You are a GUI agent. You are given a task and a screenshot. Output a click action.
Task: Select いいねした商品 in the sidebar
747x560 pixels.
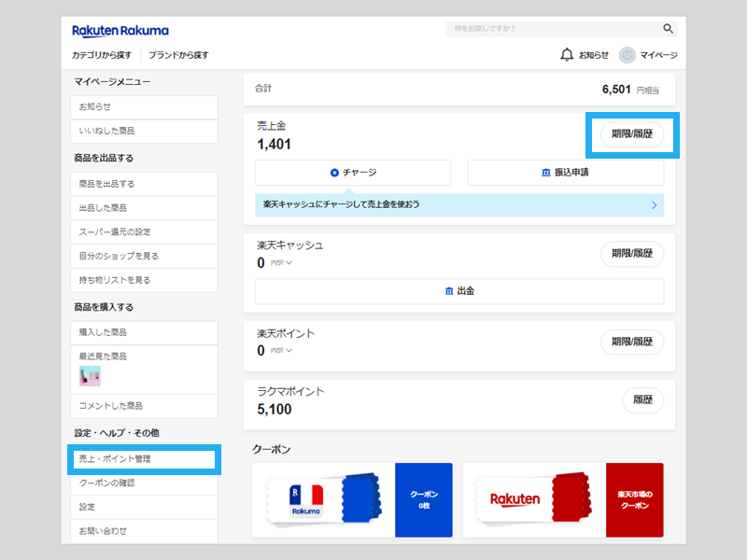pos(145,131)
